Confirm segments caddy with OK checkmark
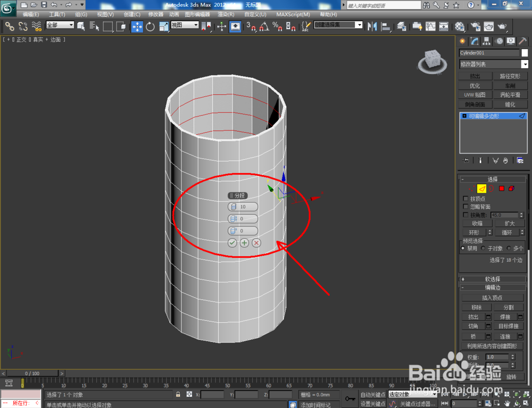Image resolution: width=532 pixels, height=408 pixels. pos(232,243)
